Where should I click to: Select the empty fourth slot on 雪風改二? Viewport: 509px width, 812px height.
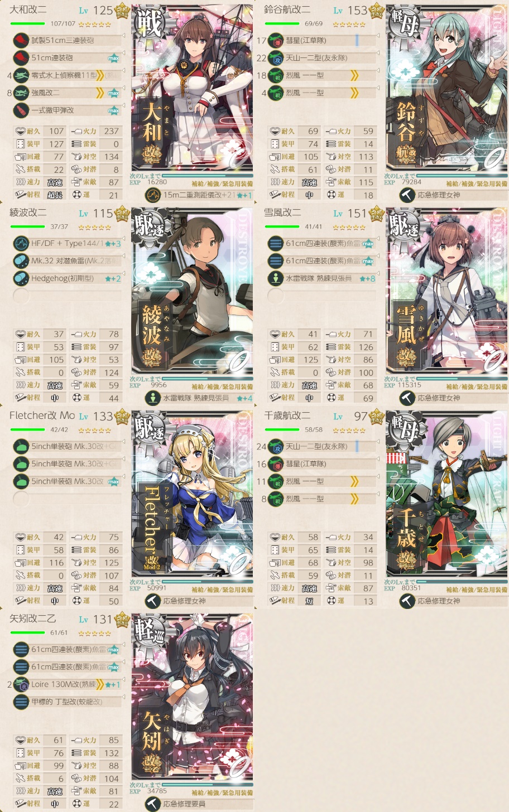coord(321,296)
